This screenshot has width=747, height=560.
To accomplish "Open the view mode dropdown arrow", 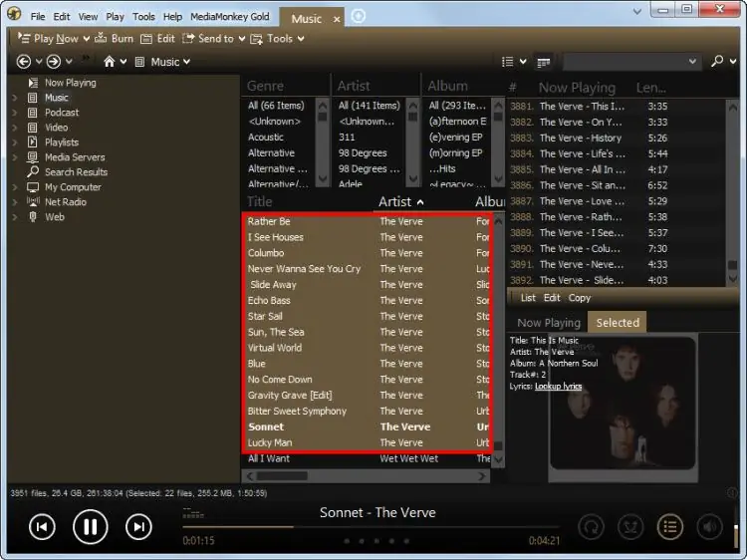I will 523,62.
